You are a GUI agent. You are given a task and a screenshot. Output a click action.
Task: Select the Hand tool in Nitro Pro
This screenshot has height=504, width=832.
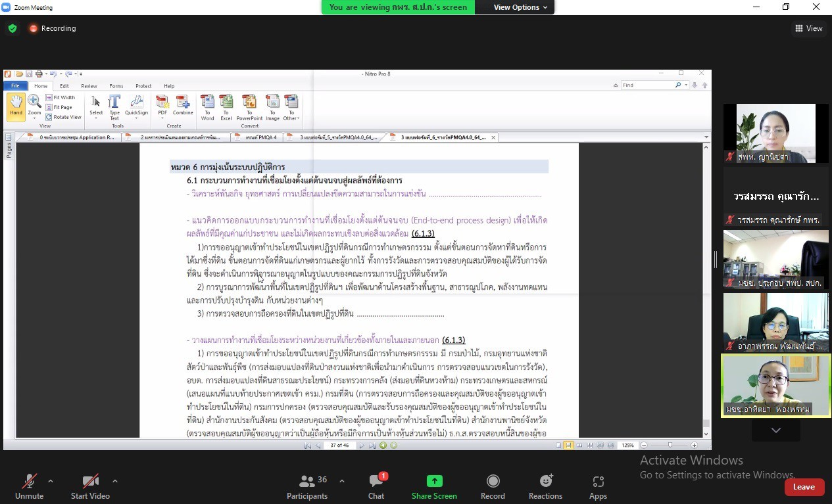tap(16, 105)
